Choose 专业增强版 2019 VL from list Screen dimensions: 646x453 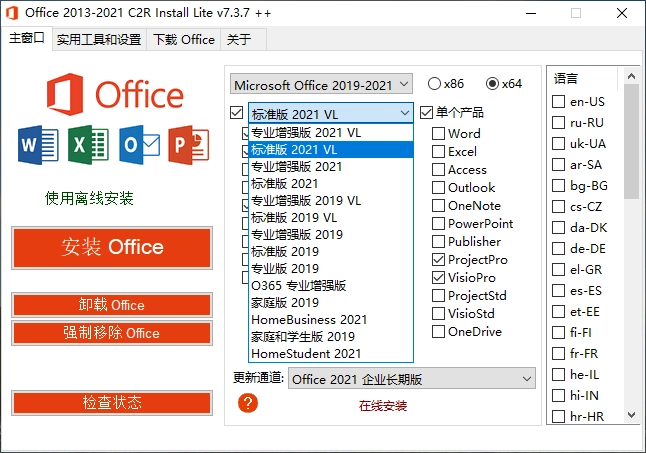point(331,201)
